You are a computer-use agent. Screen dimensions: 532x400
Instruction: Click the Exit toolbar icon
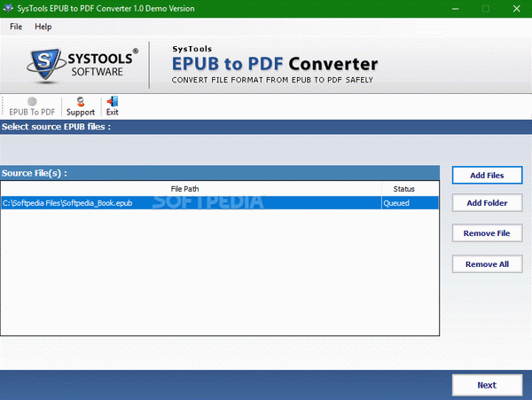[x=113, y=106]
